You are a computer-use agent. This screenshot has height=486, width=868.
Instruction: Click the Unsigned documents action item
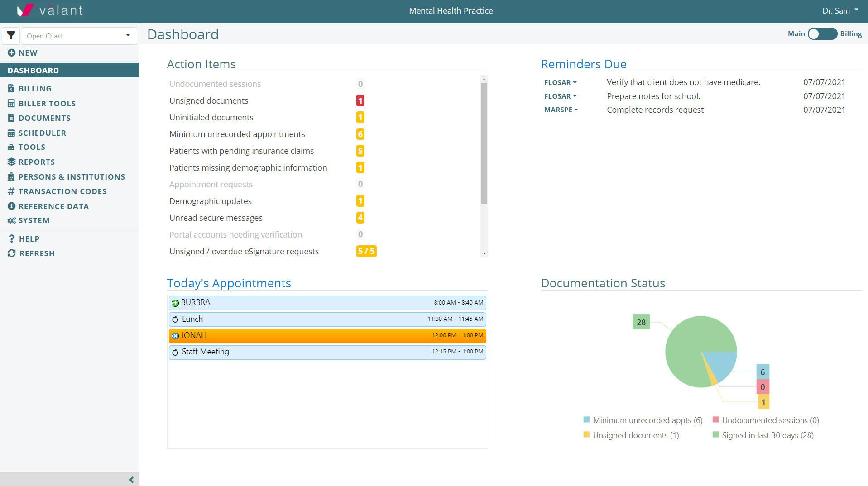[x=209, y=100]
